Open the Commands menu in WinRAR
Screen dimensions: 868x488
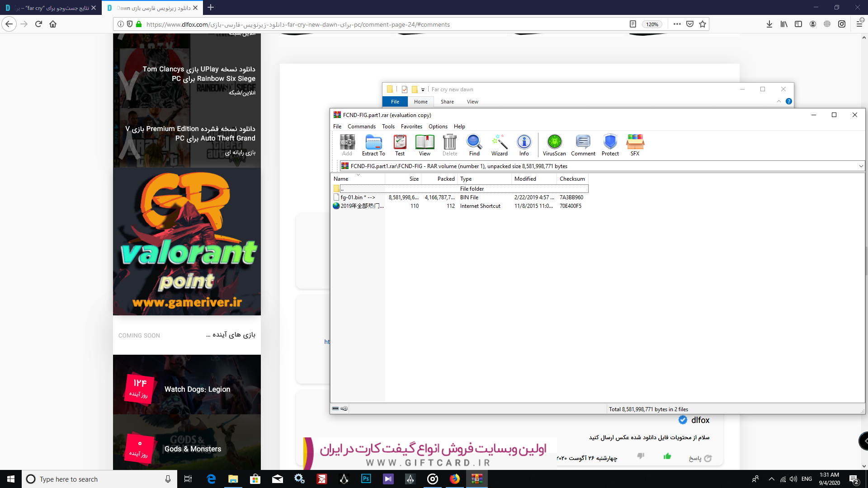pyautogui.click(x=361, y=127)
